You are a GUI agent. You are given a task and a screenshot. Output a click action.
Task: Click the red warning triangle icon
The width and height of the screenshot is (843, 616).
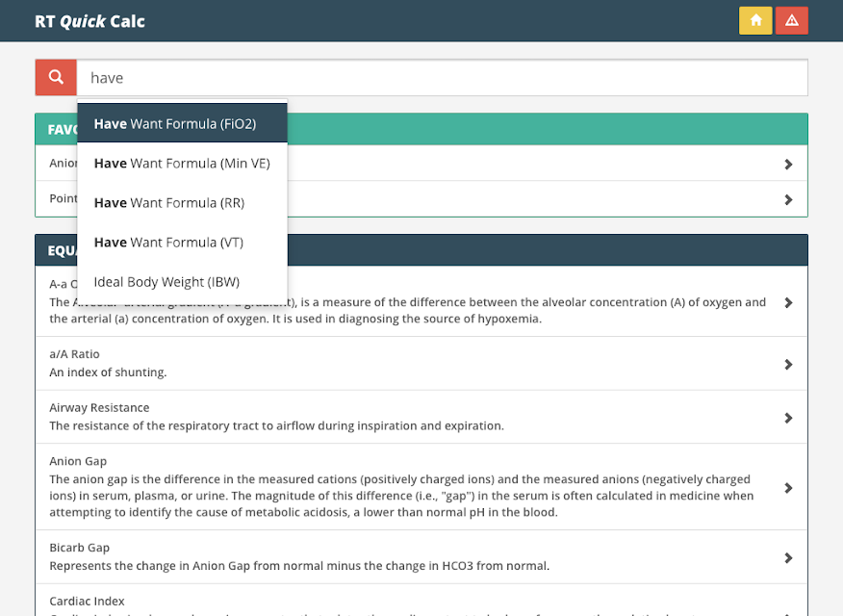coord(791,20)
